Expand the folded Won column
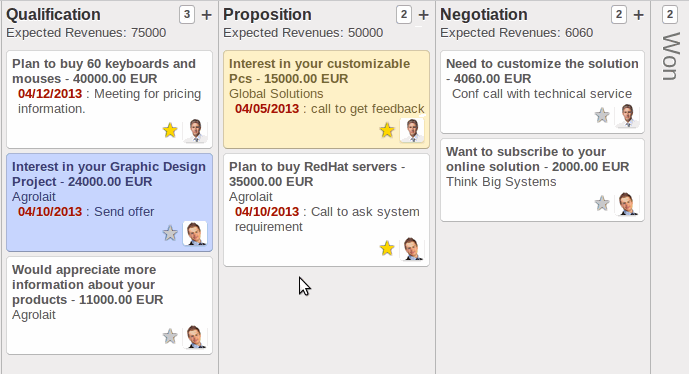The width and height of the screenshot is (689, 374). click(x=670, y=57)
